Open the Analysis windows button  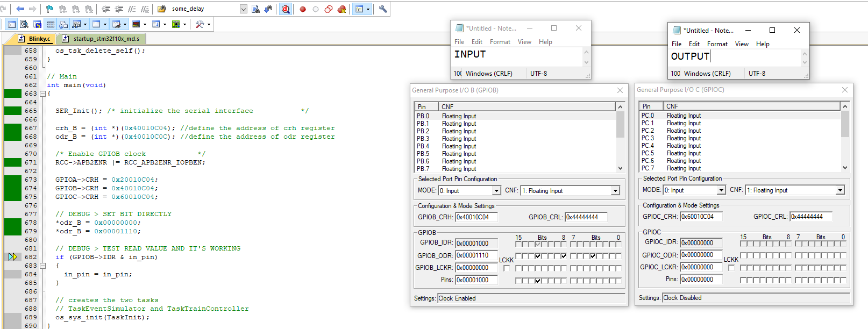[x=136, y=24]
